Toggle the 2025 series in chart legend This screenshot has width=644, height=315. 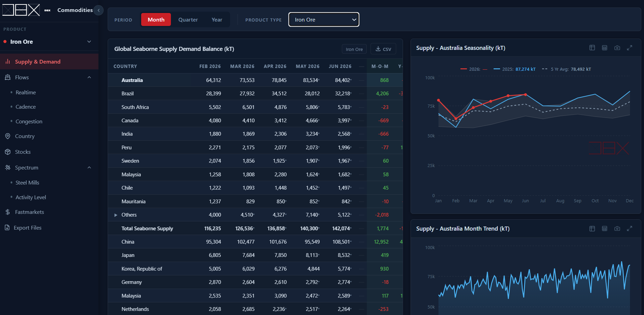point(514,69)
